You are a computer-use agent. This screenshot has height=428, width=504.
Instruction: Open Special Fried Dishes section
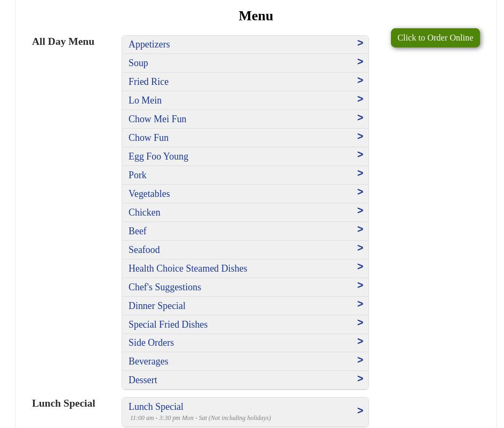pos(168,324)
